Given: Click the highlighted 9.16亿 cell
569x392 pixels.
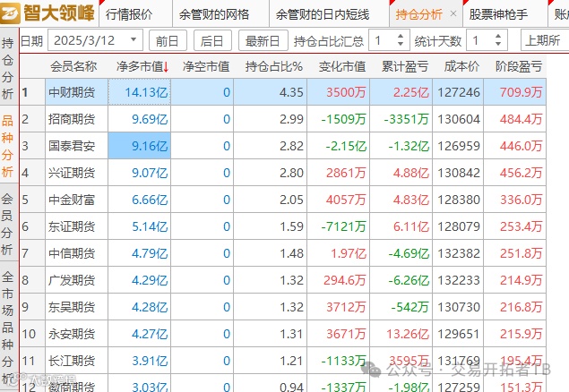Looking at the screenshot, I should 140,146.
